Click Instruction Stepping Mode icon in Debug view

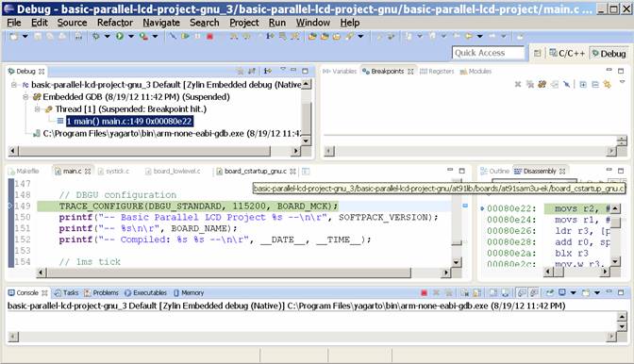tap(268, 71)
